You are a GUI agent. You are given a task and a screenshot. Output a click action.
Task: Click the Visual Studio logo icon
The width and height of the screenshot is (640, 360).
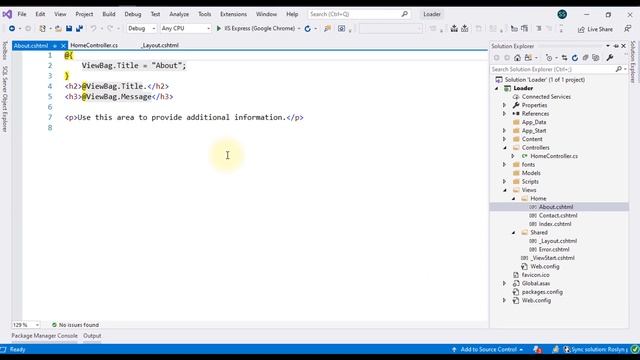coord(7,14)
